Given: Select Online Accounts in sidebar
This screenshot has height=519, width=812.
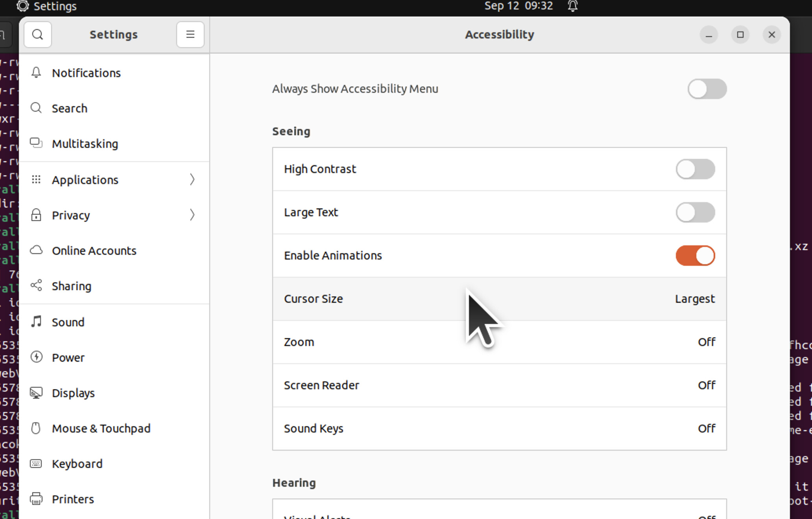Looking at the screenshot, I should [x=94, y=250].
